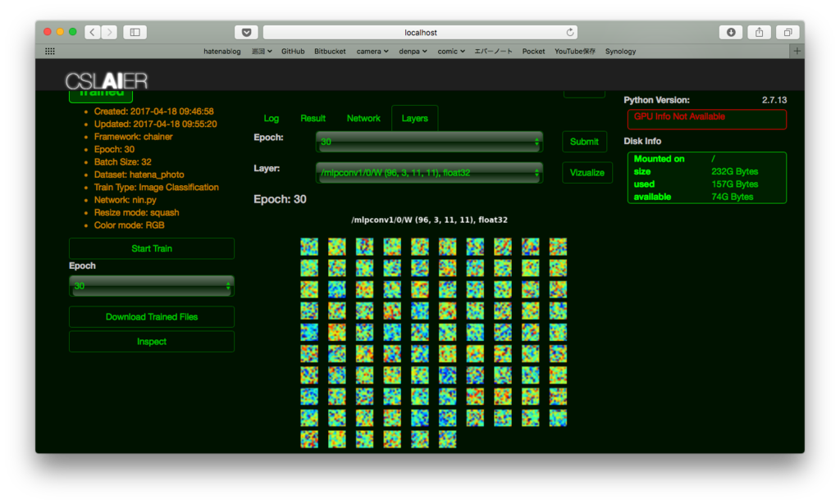Image resolution: width=840 pixels, height=504 pixels.
Task: Reload the localhost page
Action: pos(570,32)
